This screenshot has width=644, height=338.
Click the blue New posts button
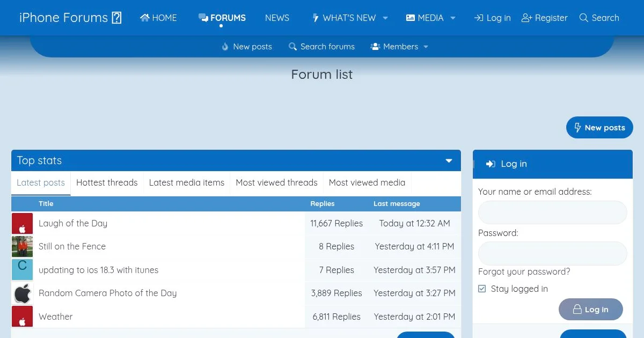(x=599, y=128)
